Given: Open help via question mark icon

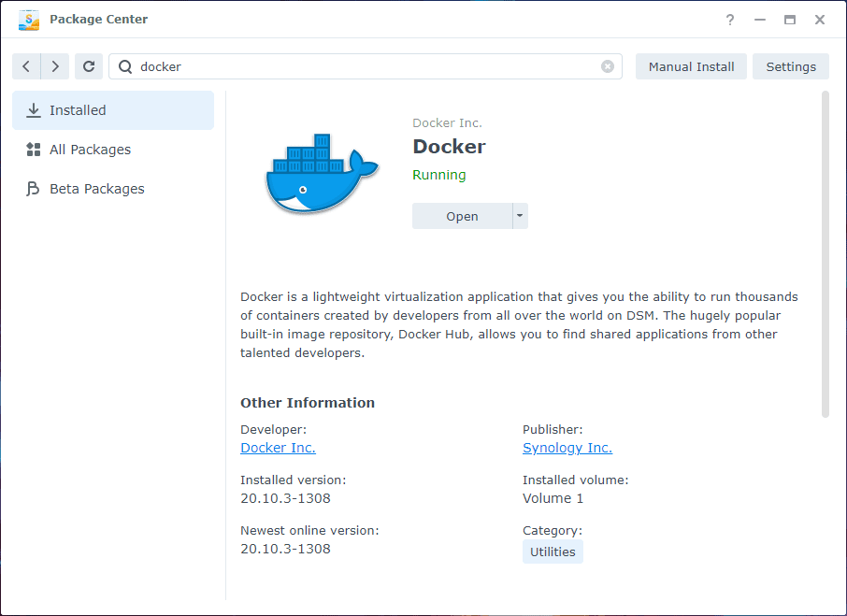Looking at the screenshot, I should (x=730, y=20).
